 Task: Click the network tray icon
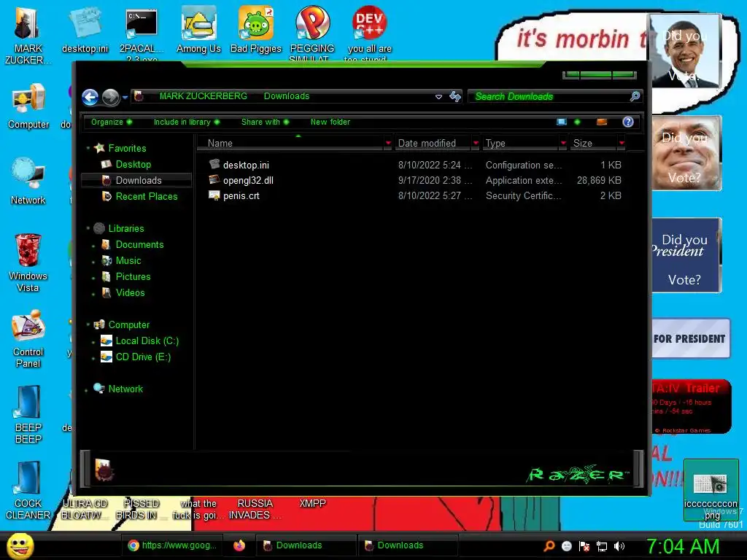602,546
